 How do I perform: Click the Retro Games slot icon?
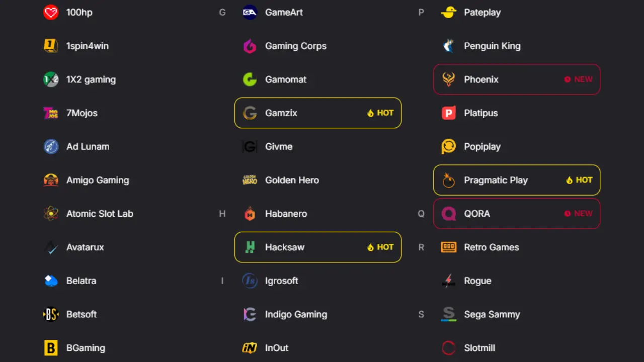pyautogui.click(x=448, y=247)
